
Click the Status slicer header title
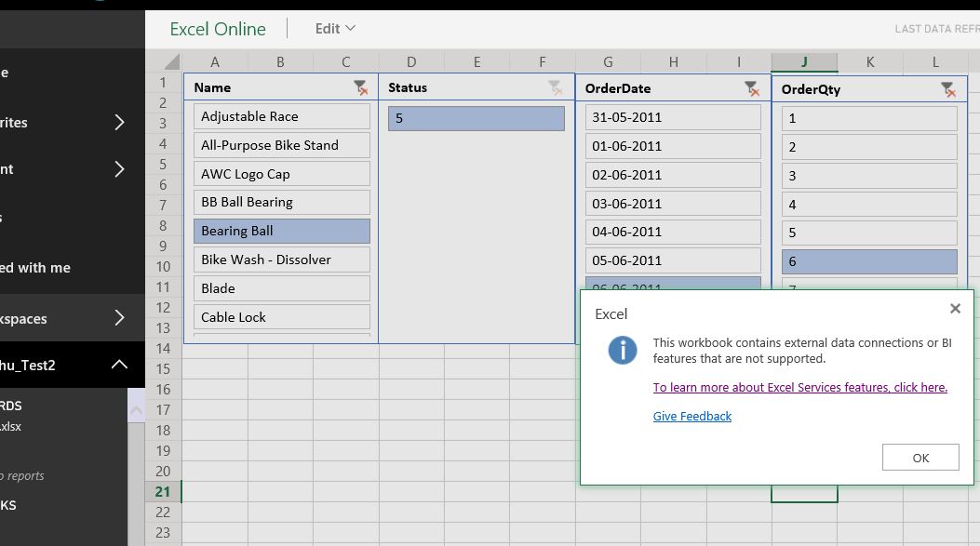[408, 87]
